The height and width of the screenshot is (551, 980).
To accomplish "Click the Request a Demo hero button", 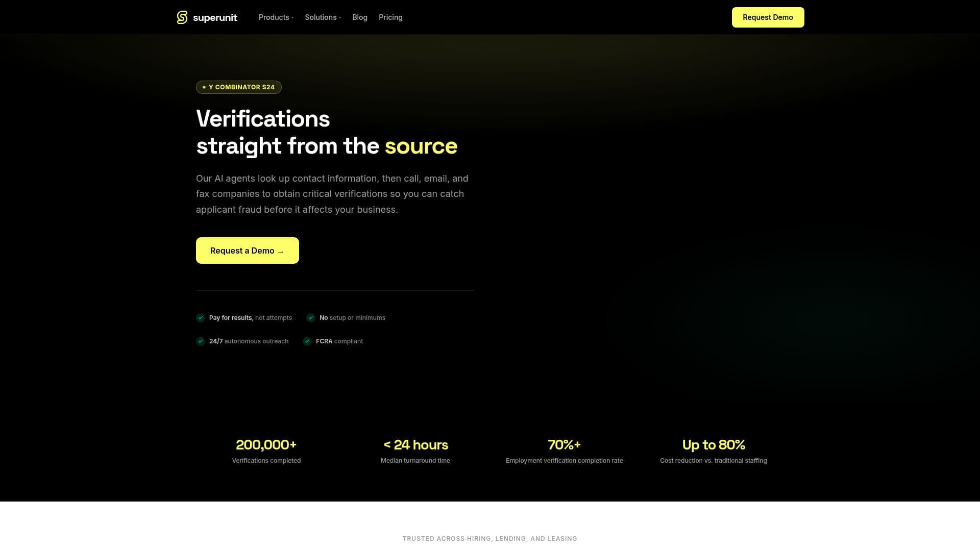I will click(248, 251).
